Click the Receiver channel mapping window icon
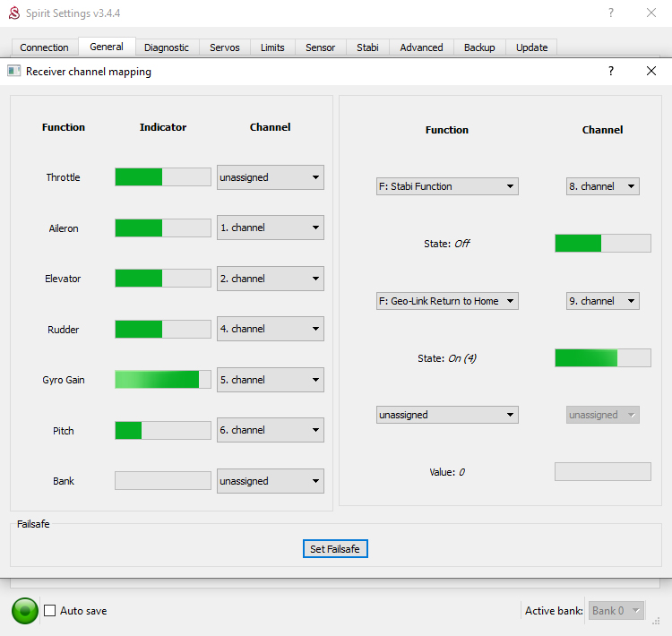This screenshot has height=636, width=672. (13, 72)
